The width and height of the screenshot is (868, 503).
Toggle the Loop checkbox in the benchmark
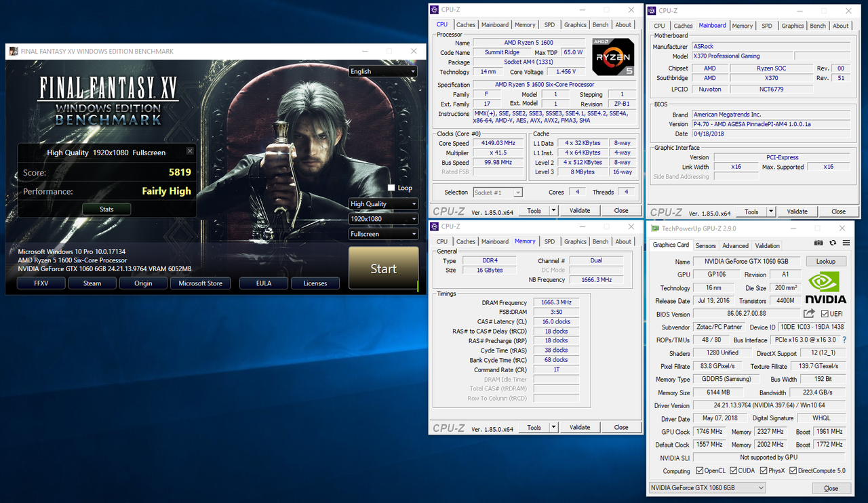pyautogui.click(x=391, y=188)
